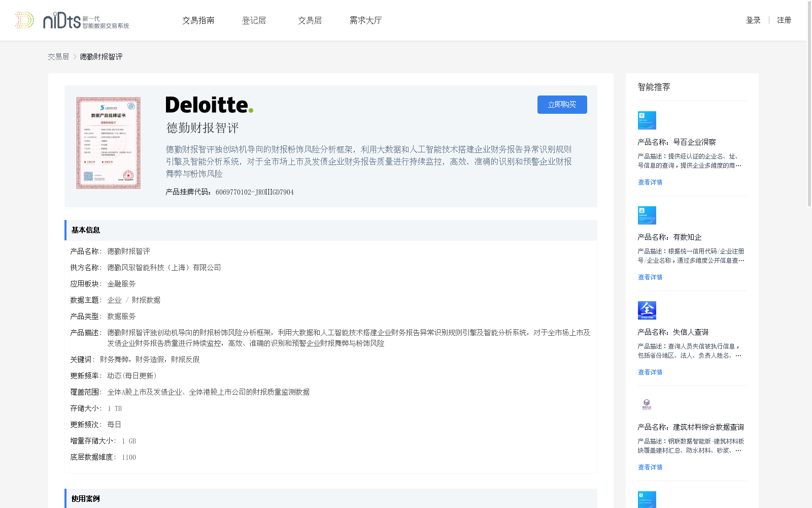Click the 有数知企 product icon
Image resolution: width=812 pixels, height=508 pixels.
pyautogui.click(x=647, y=215)
